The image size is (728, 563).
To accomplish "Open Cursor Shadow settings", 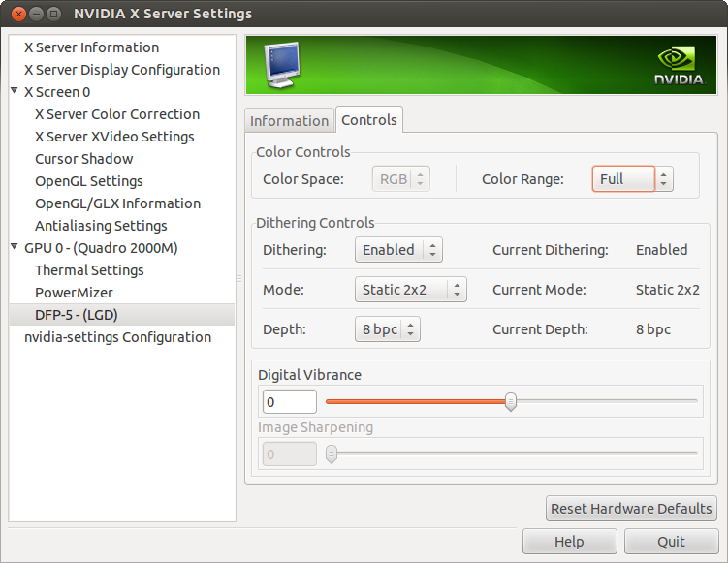I will click(x=84, y=159).
